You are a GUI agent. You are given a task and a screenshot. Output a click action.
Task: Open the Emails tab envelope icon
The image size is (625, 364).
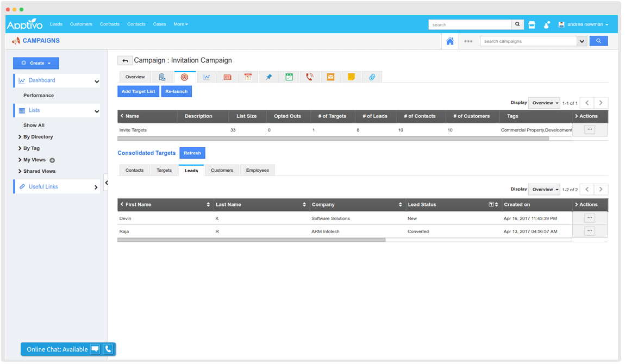pyautogui.click(x=330, y=77)
